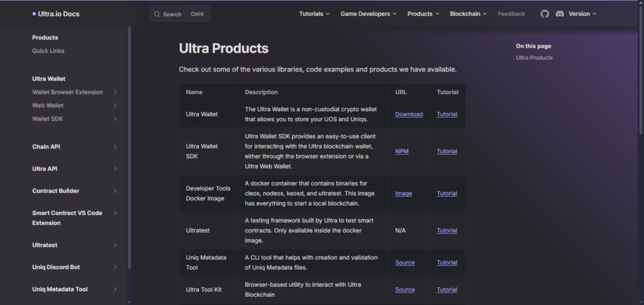Open the Developer Tools Docker Tutorial link
This screenshot has width=644, height=305.
click(447, 193)
